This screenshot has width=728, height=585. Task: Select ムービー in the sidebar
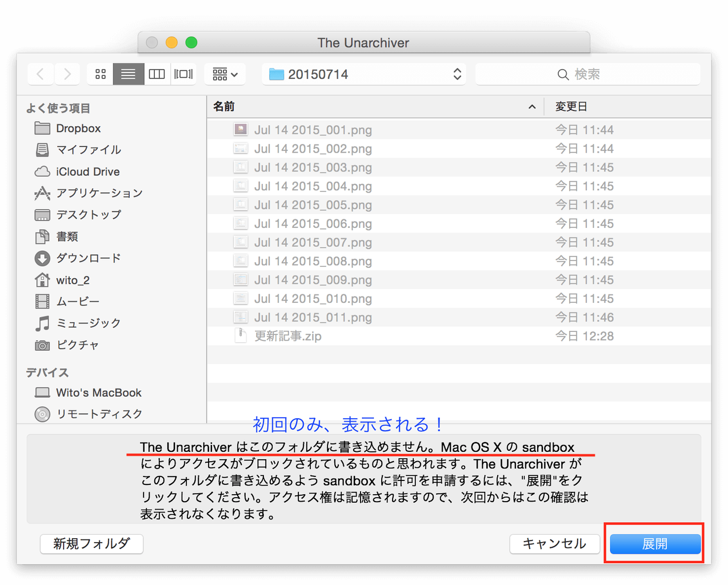tap(78, 301)
